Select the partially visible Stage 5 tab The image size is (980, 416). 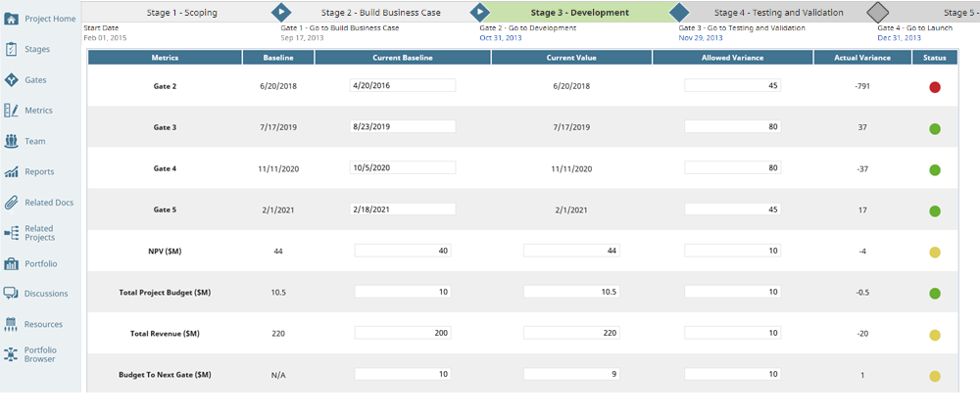click(933, 12)
